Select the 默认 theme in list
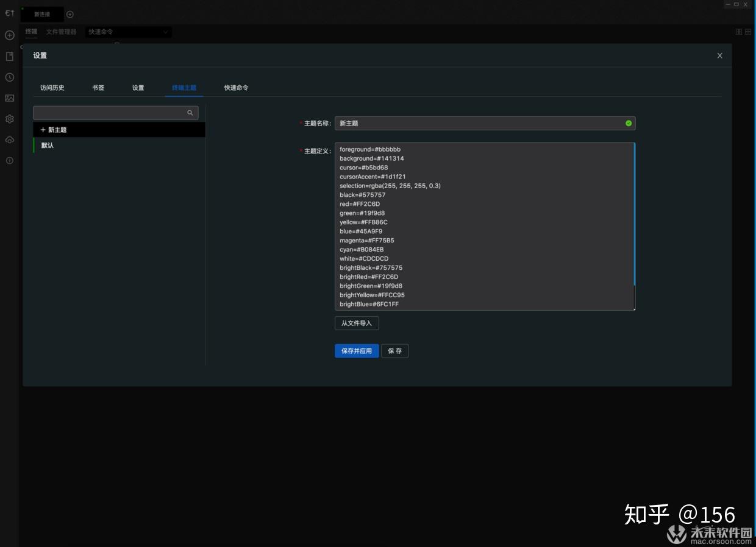 click(119, 146)
